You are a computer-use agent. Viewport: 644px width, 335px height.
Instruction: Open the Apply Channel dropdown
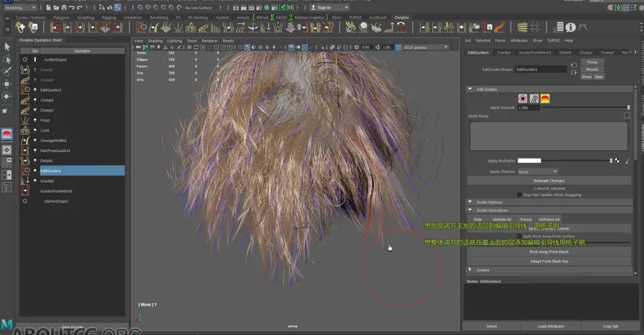pos(537,172)
